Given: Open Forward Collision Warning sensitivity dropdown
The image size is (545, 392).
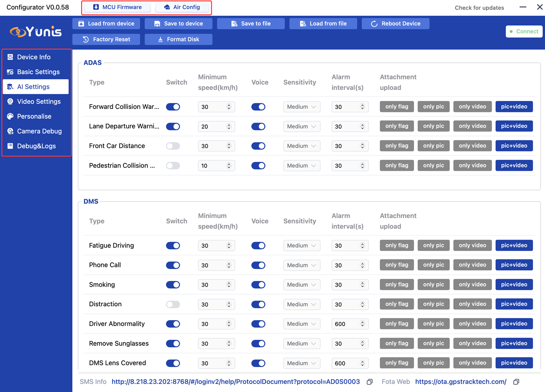Looking at the screenshot, I should click(302, 107).
